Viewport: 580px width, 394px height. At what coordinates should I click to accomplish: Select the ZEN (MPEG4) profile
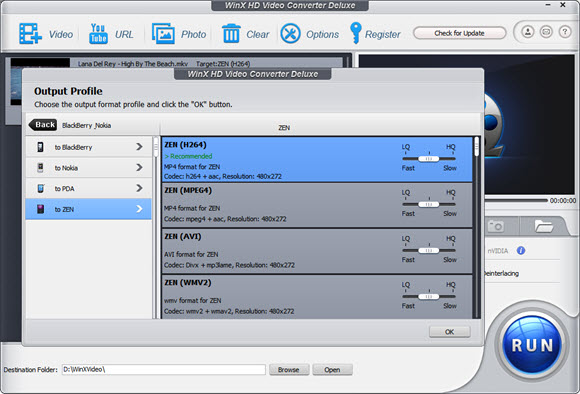(x=317, y=205)
